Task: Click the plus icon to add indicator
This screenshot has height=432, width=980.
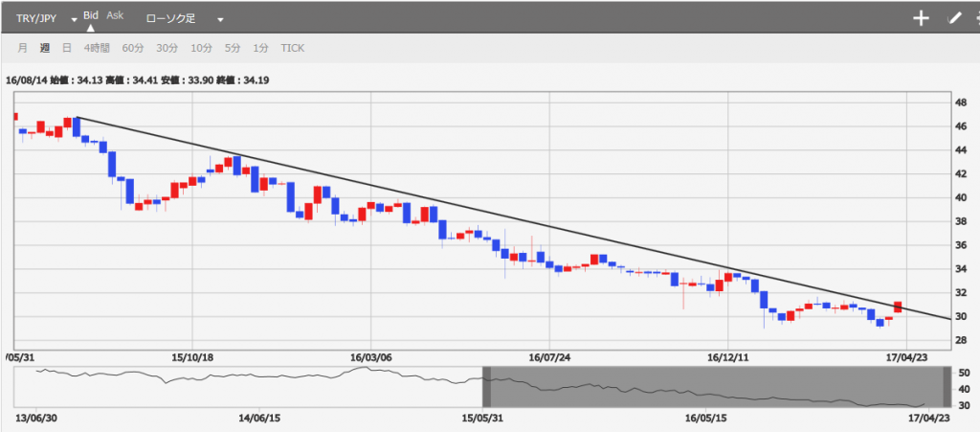Action: click(x=921, y=19)
